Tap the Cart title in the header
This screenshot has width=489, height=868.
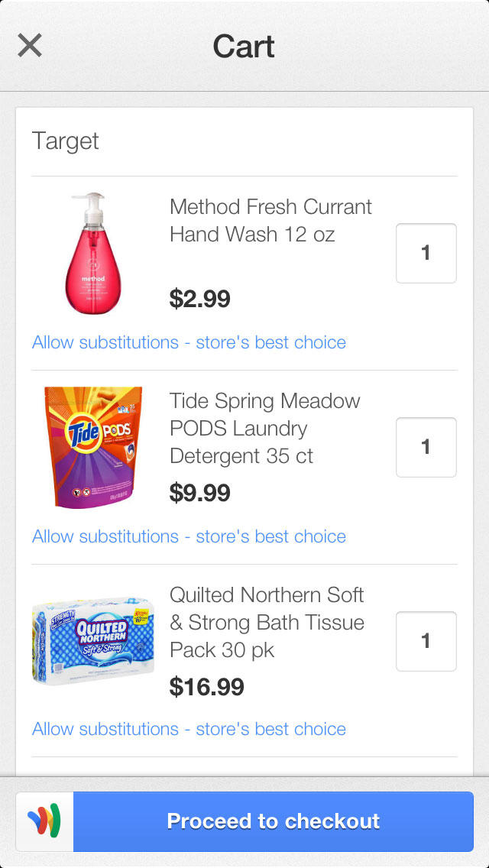244,47
